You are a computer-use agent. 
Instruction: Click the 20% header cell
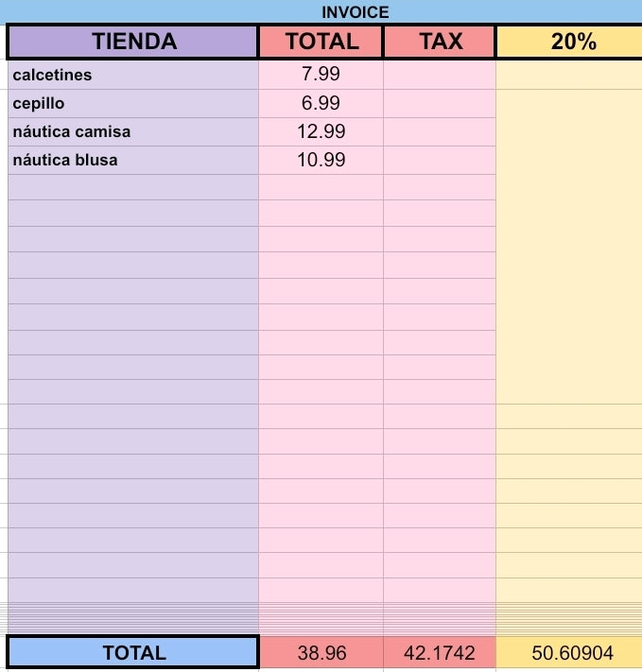click(569, 42)
